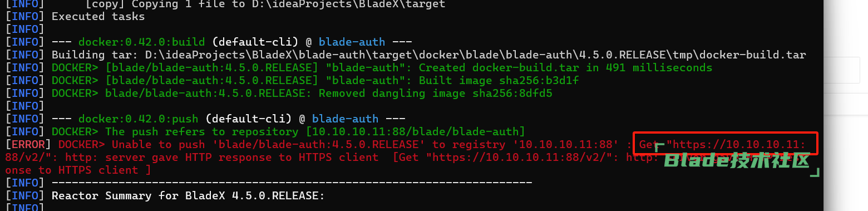This screenshot has height=211, width=868.
Task: Select the red [ERROR] tag
Action: pyautogui.click(x=25, y=145)
